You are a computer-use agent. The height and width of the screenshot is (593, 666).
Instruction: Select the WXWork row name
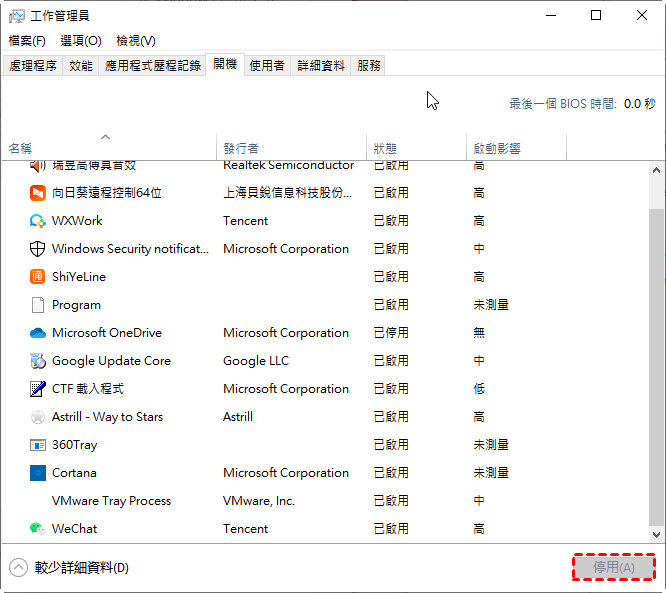(77, 221)
